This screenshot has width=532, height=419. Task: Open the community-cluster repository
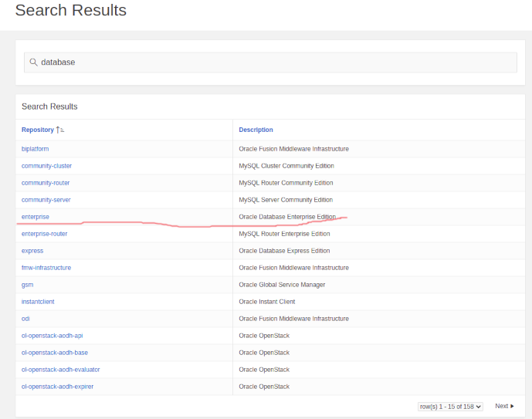click(x=46, y=166)
